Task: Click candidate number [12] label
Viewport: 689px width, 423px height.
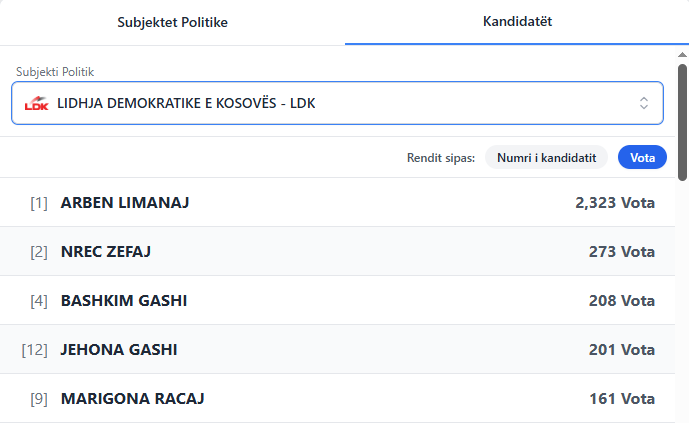Action: coord(35,350)
